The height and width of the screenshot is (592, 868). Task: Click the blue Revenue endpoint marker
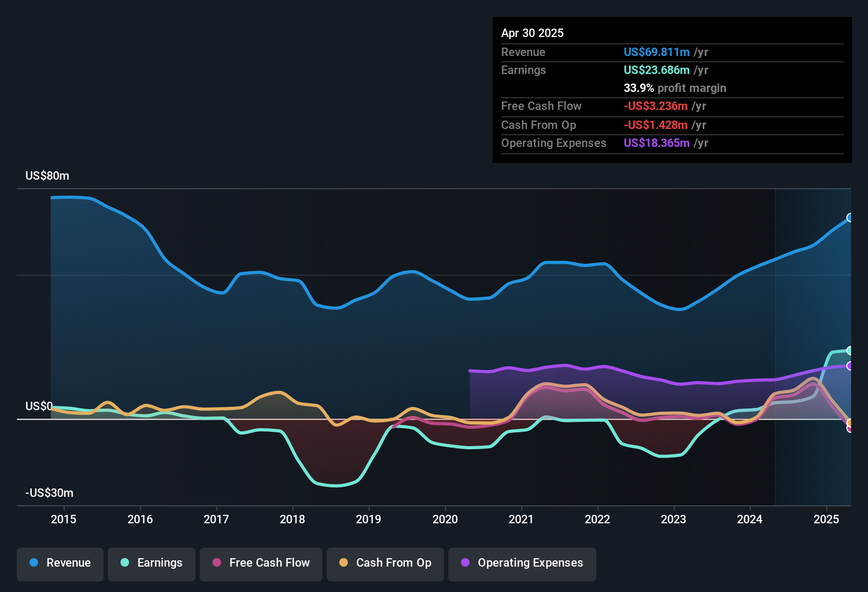coord(850,218)
